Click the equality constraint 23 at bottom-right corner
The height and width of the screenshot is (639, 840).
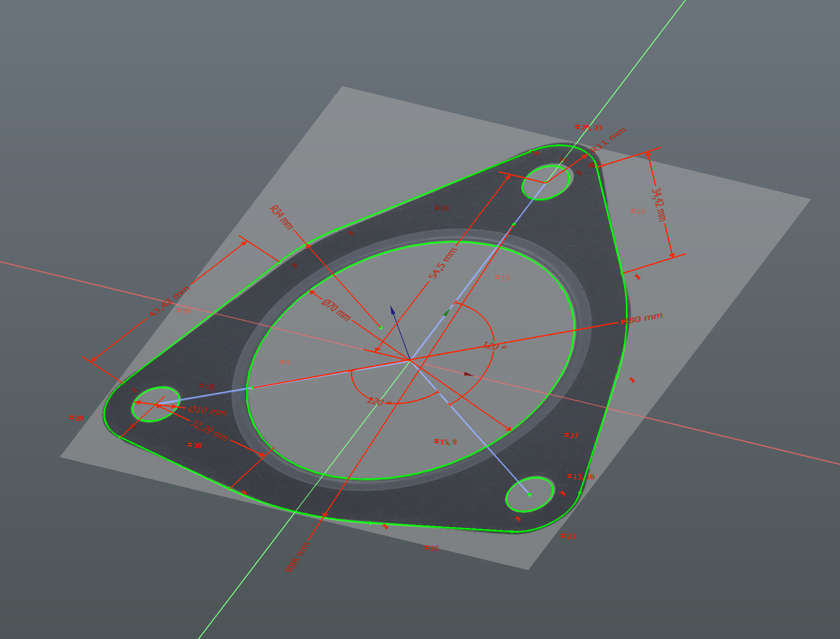(568, 536)
